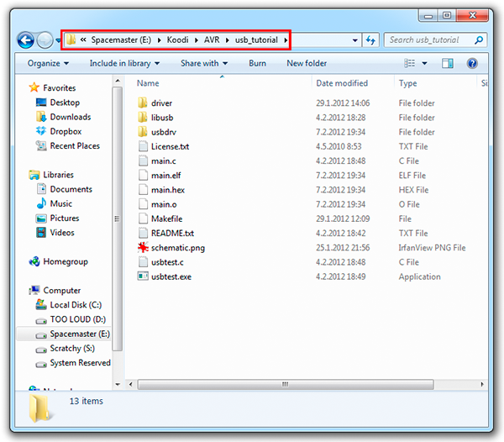Screen dimensions: 504x442
Task: Sort by Date modified column header
Action: [342, 83]
